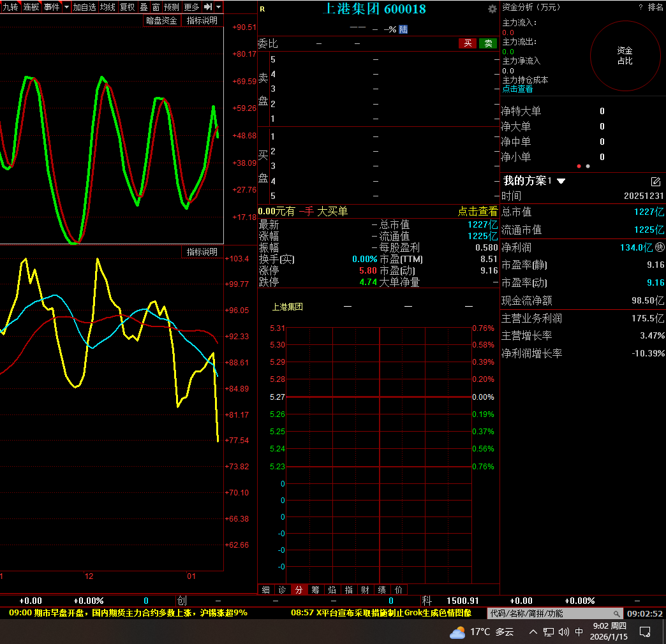The height and width of the screenshot is (644, 666).
Task: Open 排名 in the 资金分析 panel
Action: tap(655, 7)
